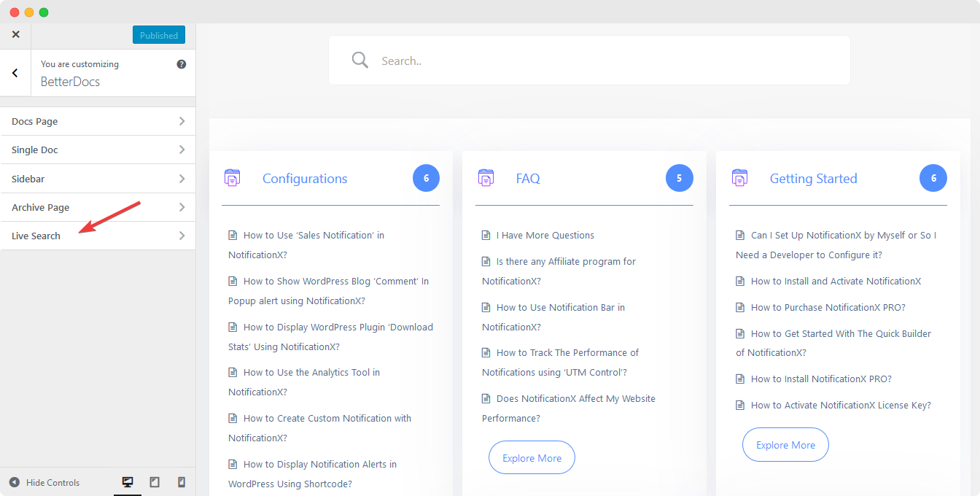Open 'Does NotificationX Affect My Website' doc
The height and width of the screenshot is (496, 980).
(569, 408)
